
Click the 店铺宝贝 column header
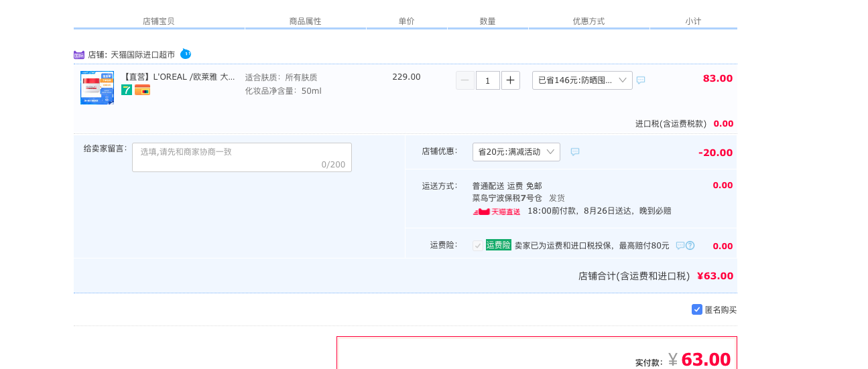tap(159, 21)
